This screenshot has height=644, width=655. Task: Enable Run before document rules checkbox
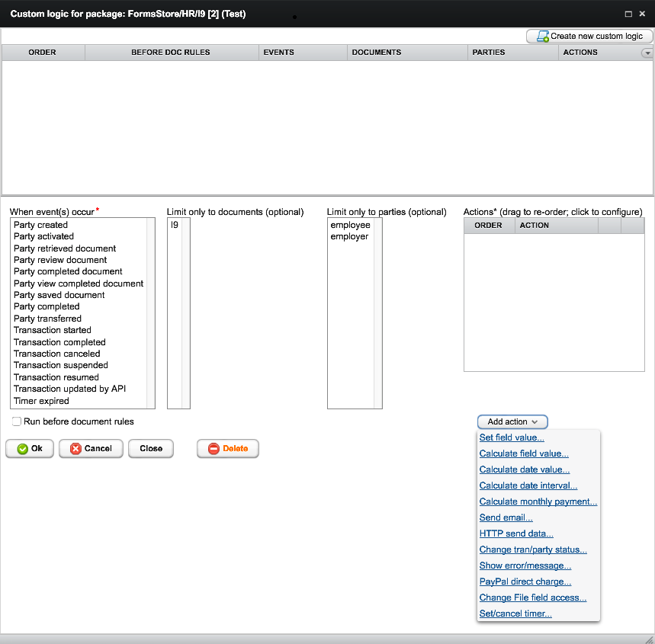click(17, 421)
